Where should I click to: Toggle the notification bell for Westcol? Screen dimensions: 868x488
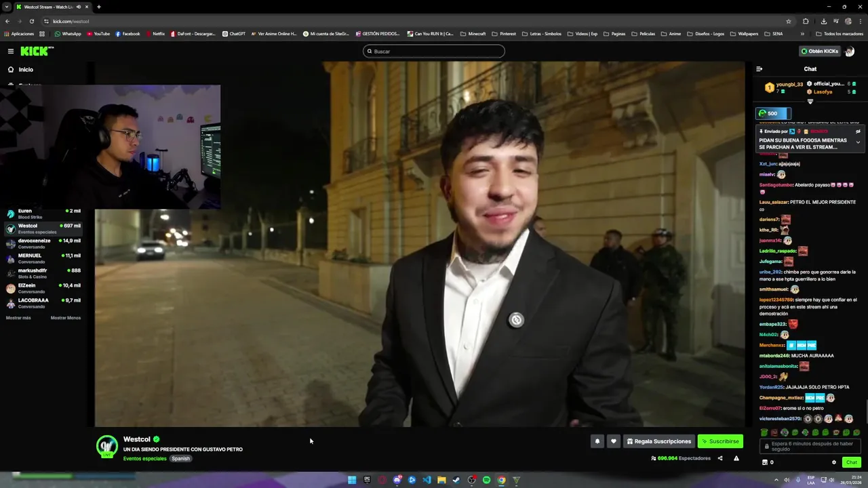point(597,441)
